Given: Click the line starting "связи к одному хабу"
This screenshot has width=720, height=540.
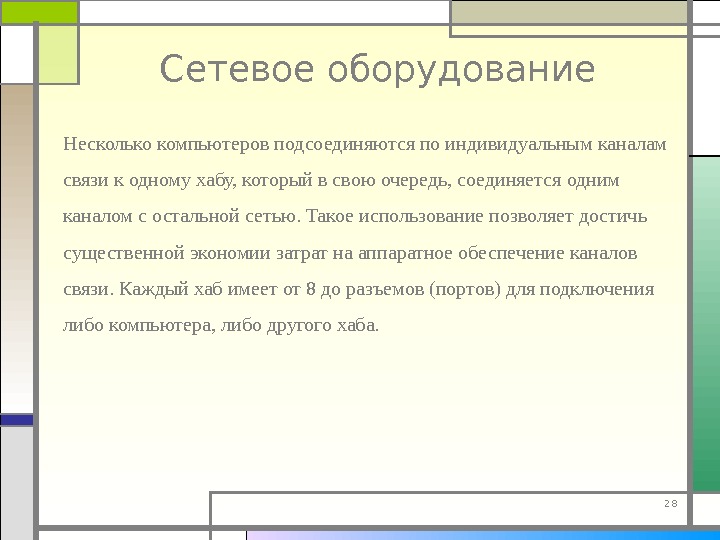Looking at the screenshot, I should click(x=341, y=180).
